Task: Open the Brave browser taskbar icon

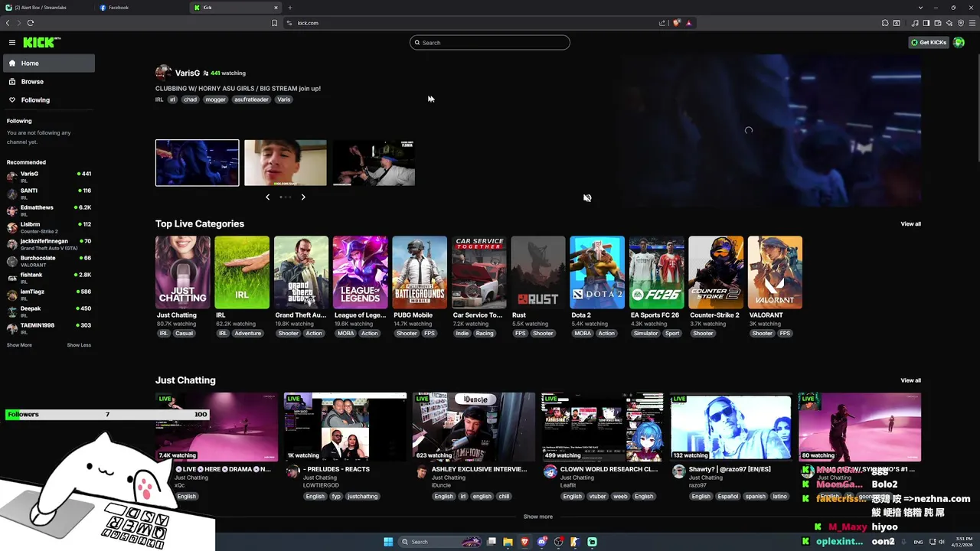Action: point(524,542)
